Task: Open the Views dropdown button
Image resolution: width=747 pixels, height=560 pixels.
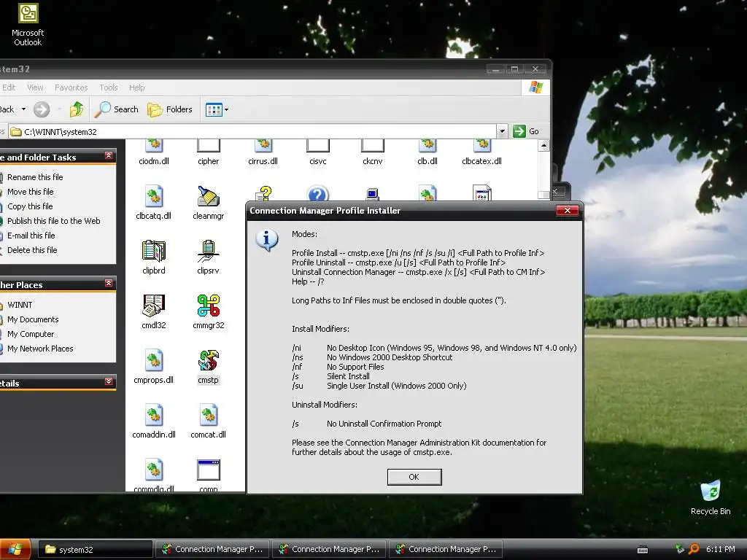Action: click(x=217, y=109)
